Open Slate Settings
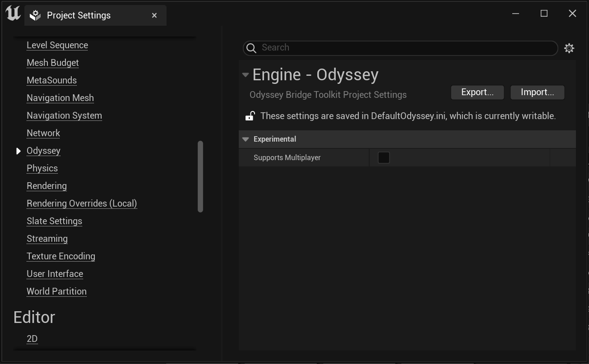The image size is (589, 364). point(54,221)
